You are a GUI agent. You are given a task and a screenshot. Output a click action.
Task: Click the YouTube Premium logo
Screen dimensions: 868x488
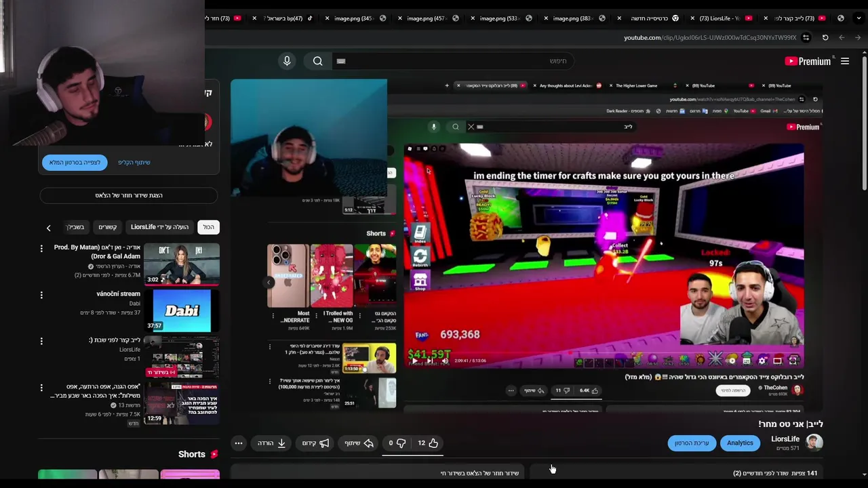coord(808,61)
